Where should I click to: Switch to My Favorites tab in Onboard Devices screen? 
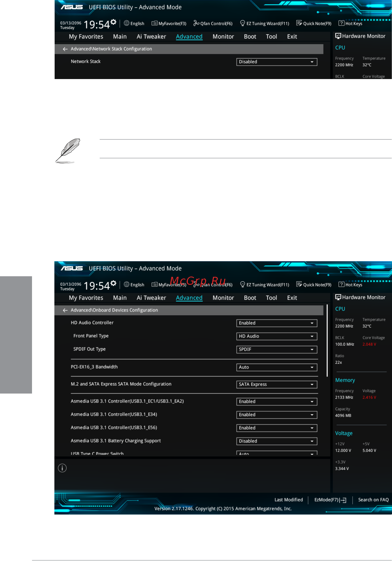86,298
